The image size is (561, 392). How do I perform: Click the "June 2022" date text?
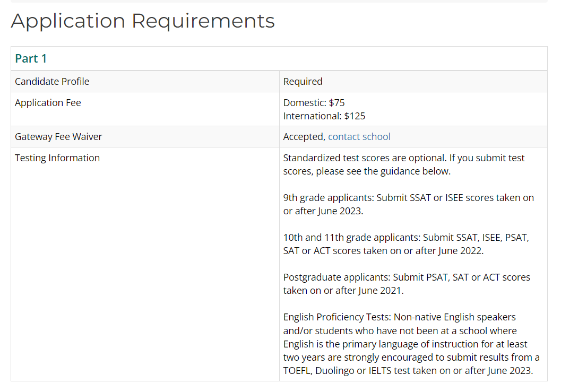(461, 251)
